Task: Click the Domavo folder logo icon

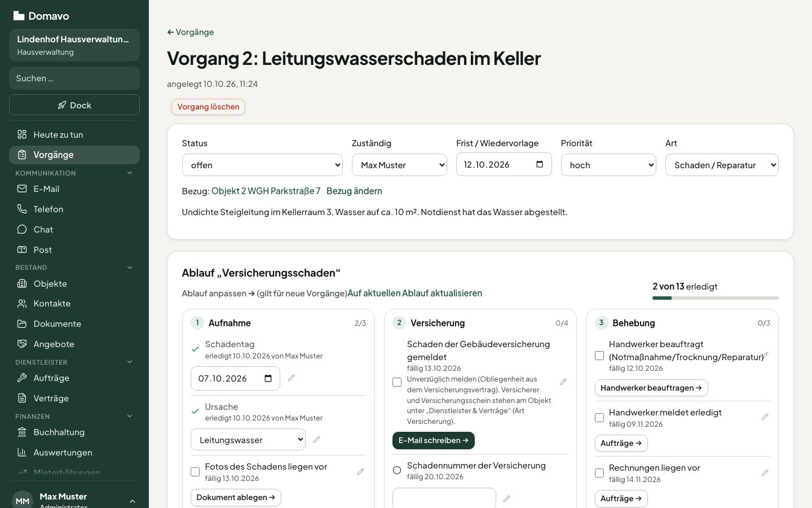Action: [x=19, y=16]
